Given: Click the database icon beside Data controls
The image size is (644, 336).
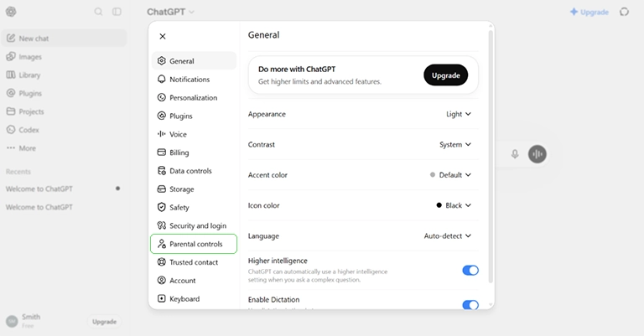Looking at the screenshot, I should point(161,170).
